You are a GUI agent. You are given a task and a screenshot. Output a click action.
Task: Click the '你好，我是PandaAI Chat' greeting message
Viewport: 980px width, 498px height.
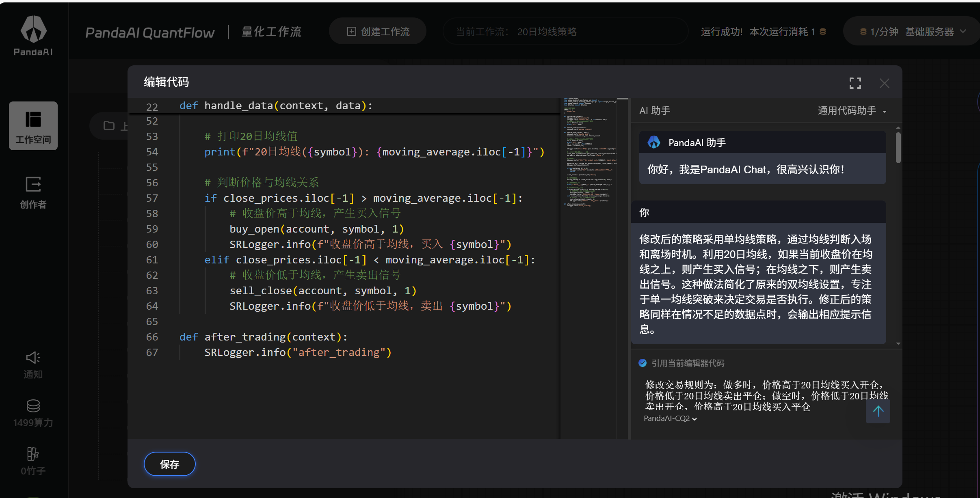point(746,169)
